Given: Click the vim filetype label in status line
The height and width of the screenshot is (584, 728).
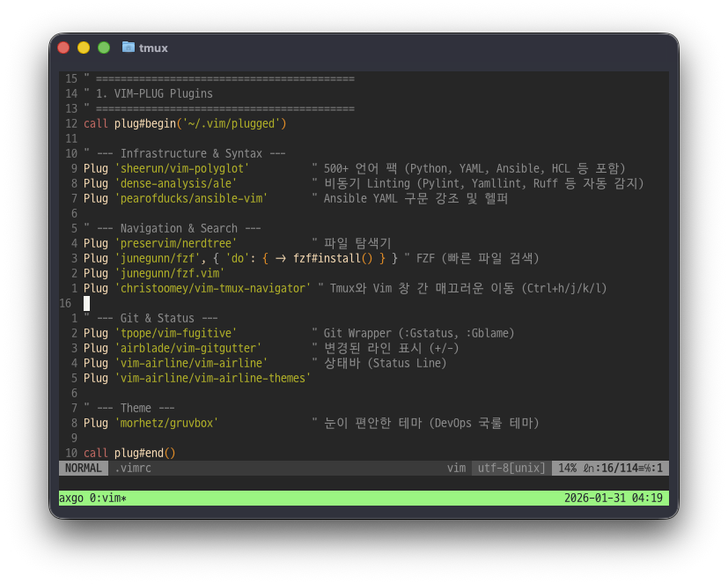Looking at the screenshot, I should (456, 468).
